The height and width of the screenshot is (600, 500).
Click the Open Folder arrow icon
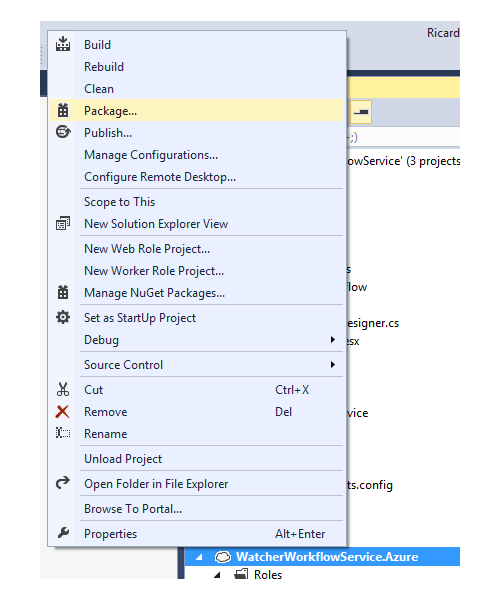(x=63, y=483)
